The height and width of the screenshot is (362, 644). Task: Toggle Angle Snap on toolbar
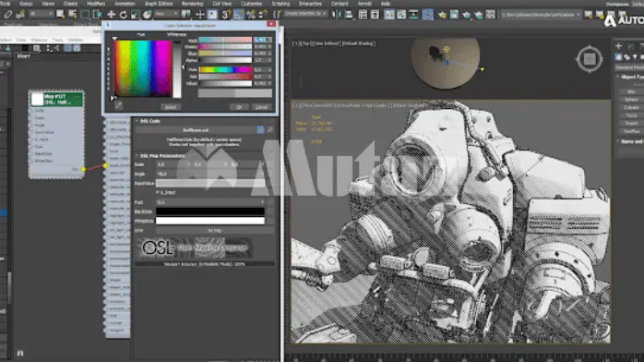[238, 15]
